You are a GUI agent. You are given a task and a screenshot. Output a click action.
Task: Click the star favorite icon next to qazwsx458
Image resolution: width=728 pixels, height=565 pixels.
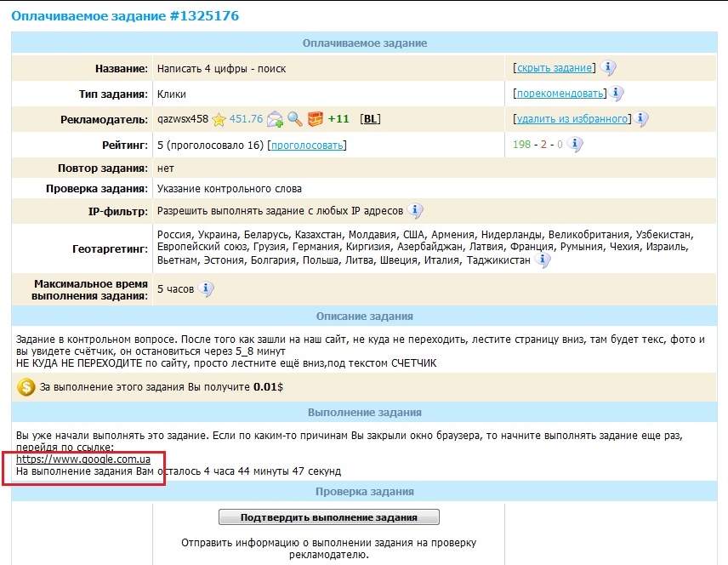[219, 120]
